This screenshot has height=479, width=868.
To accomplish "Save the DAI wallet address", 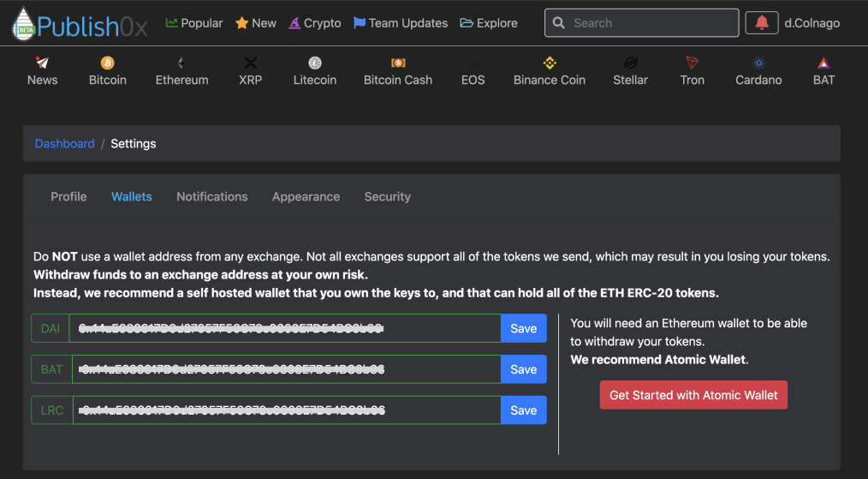I will (x=524, y=328).
